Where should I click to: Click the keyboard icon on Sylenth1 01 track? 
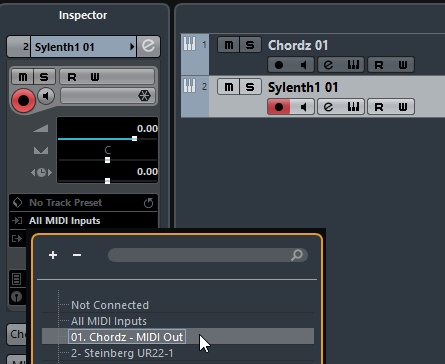click(353, 107)
